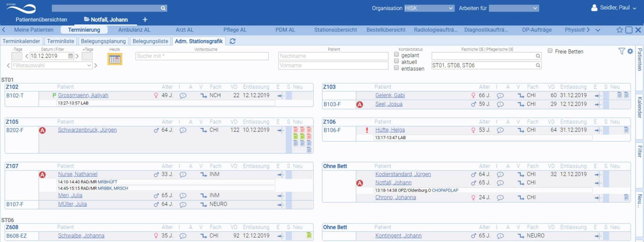Screen dimensions: 644x242
Task: Select previous filter with left arrow at Filterauswahl
Action: pyautogui.click(x=8, y=65)
